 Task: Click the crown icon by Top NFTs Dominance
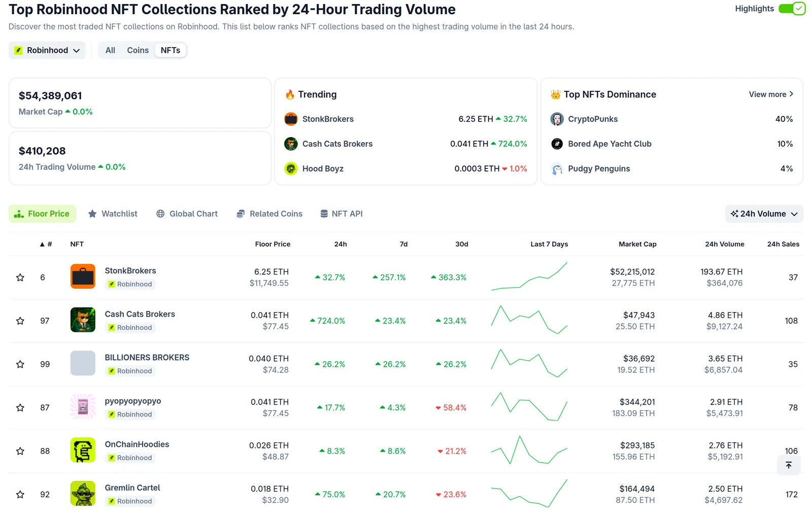pyautogui.click(x=556, y=94)
